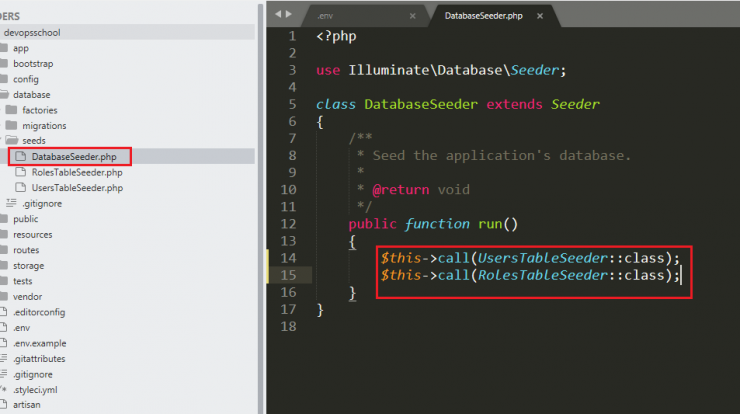Open the .env.example file

click(40, 344)
